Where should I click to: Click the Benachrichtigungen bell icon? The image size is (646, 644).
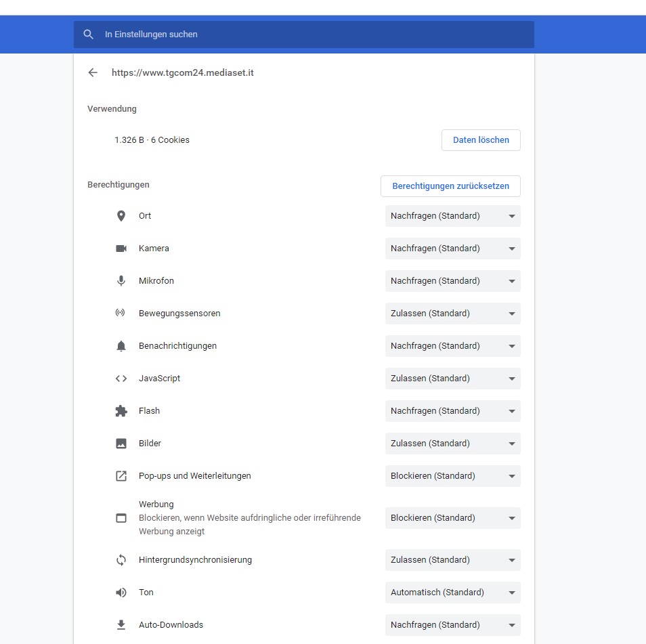121,346
